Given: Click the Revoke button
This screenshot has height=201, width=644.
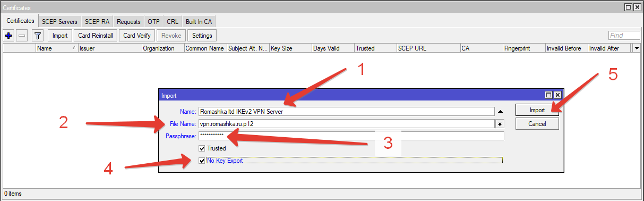Looking at the screenshot, I should tap(171, 36).
